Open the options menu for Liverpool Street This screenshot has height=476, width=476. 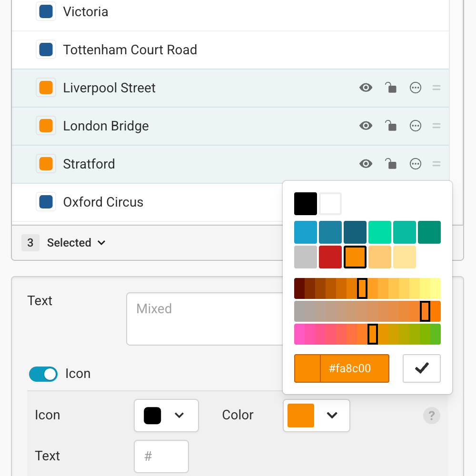tap(416, 88)
